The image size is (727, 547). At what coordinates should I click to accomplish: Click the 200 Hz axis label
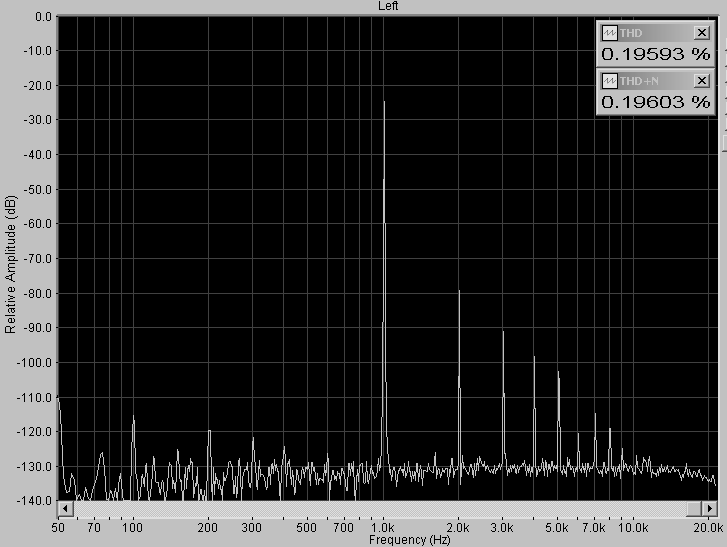(x=207, y=528)
